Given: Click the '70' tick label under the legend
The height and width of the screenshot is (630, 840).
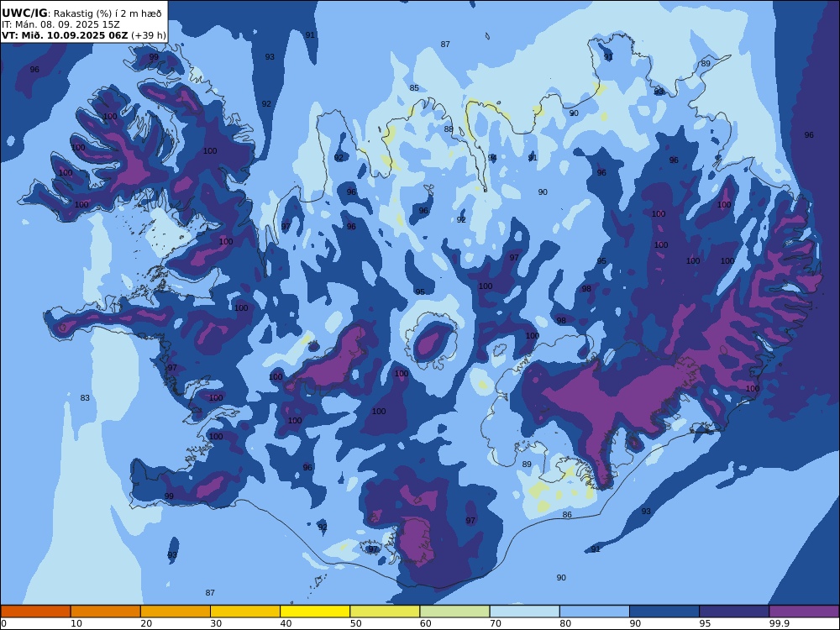Looking at the screenshot, I should pyautogui.click(x=496, y=623).
